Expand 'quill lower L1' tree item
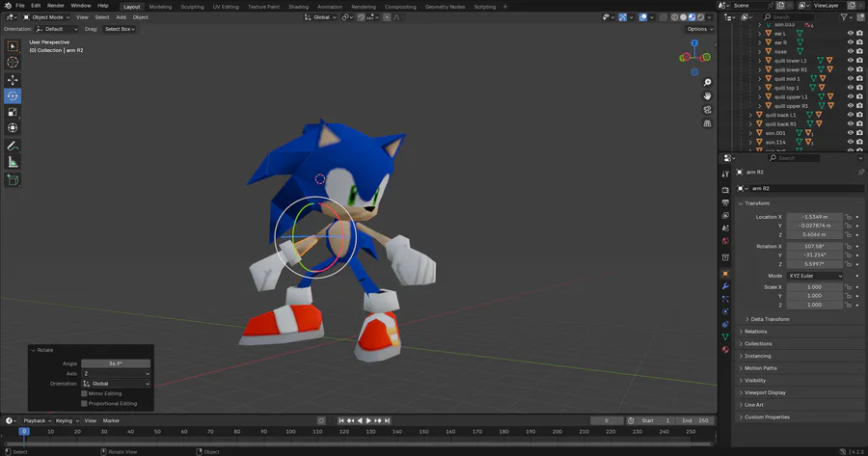 tap(760, 61)
